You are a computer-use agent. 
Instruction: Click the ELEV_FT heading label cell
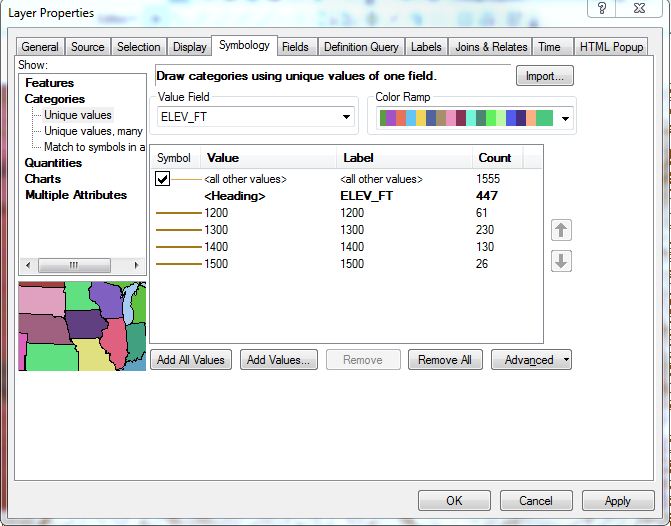tap(366, 196)
